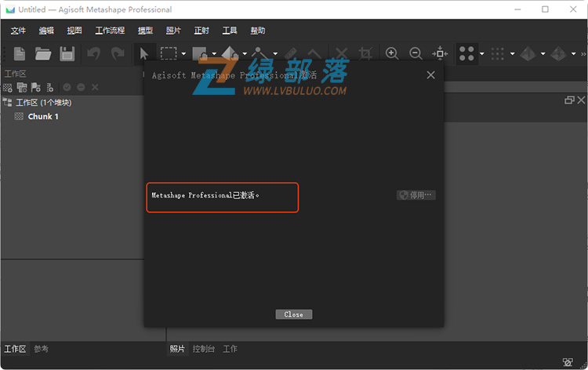588x370 pixels.
Task: Zoom in with the magnifier plus
Action: point(392,53)
